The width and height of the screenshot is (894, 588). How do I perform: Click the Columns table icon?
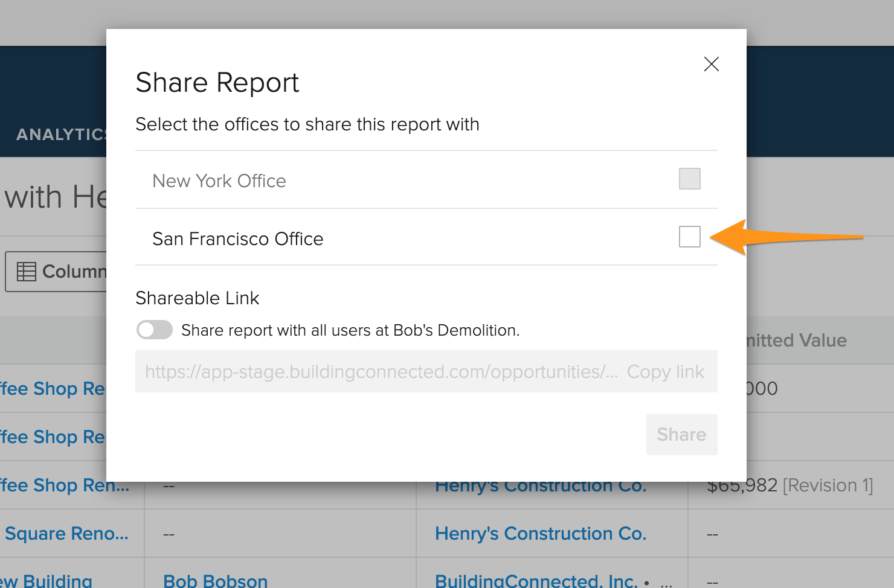(26, 272)
